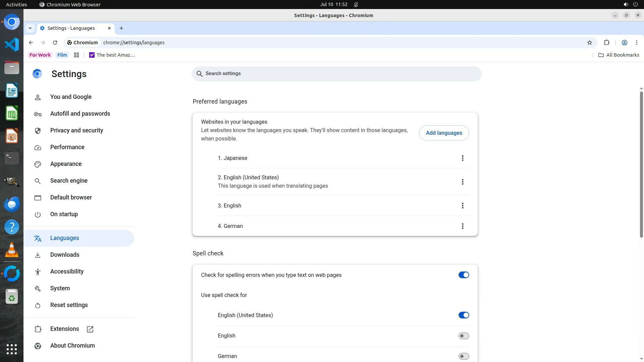Open more actions menu for Japanese

point(463,158)
